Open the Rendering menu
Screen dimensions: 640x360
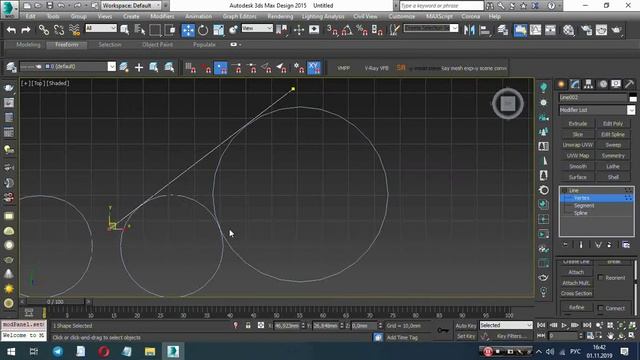click(280, 16)
